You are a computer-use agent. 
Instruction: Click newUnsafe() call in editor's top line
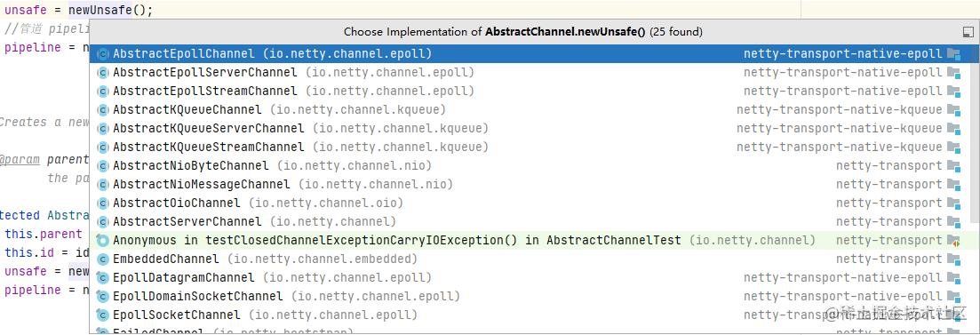click(111, 11)
